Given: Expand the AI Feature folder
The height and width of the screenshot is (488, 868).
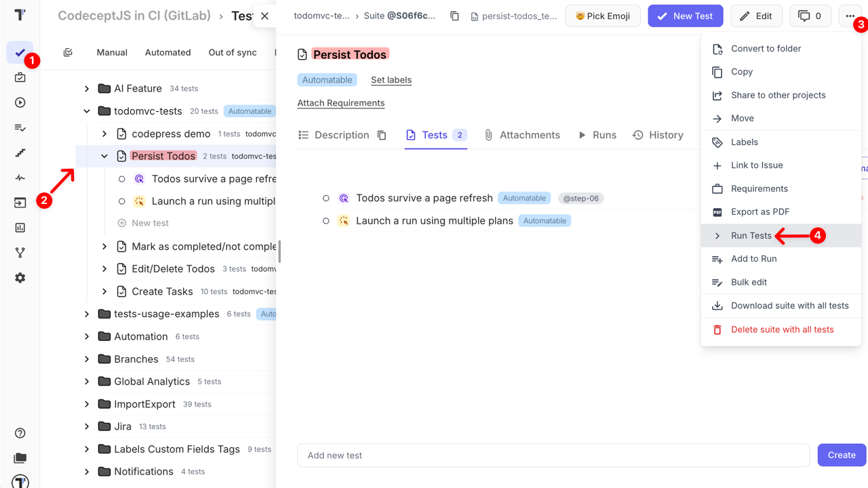Looking at the screenshot, I should tap(87, 89).
